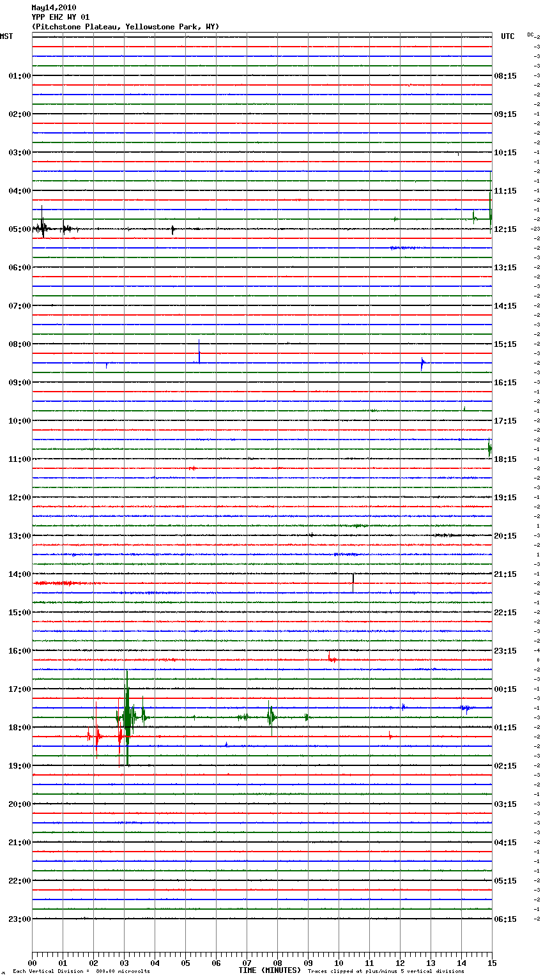
Task: Click minute 03 on bottom axis
Action: [x=124, y=963]
